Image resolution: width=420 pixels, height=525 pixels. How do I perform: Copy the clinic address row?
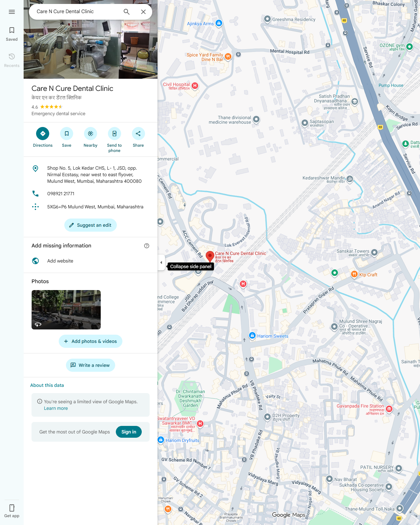[x=91, y=175]
